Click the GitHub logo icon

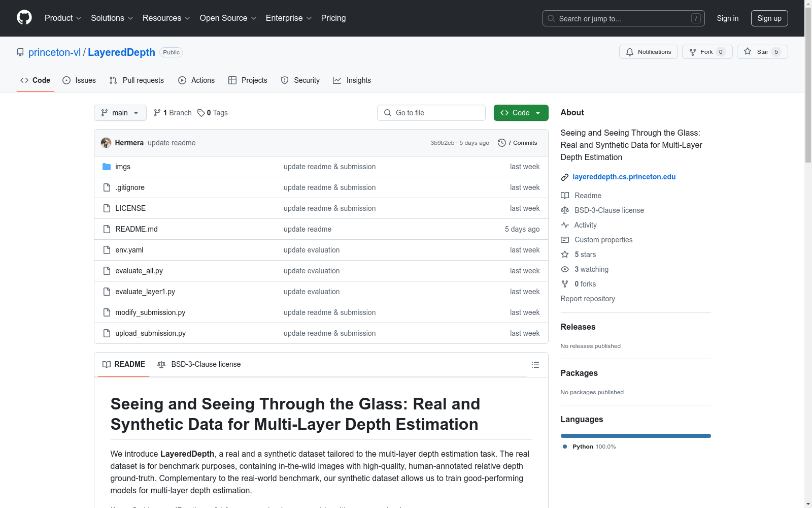click(x=24, y=18)
